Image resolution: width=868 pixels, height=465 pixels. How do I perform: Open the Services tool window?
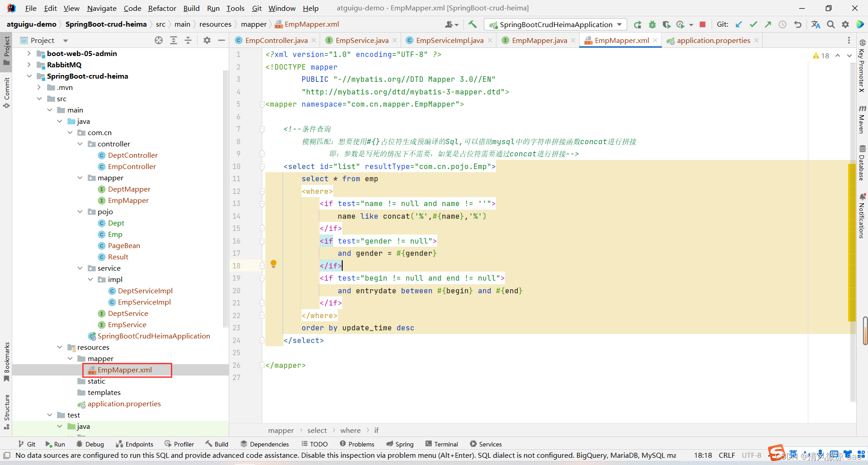pyautogui.click(x=486, y=444)
